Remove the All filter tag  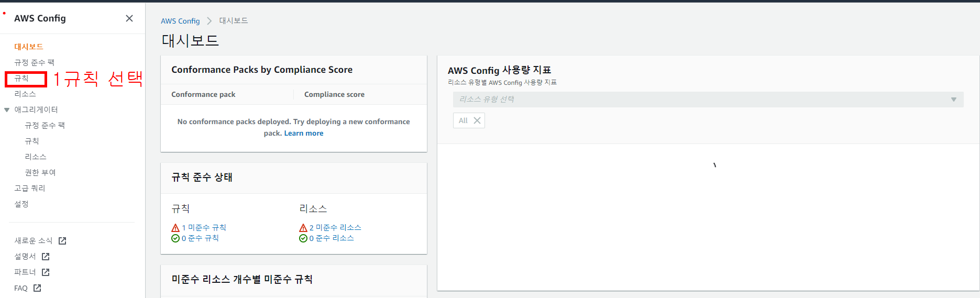(x=477, y=120)
